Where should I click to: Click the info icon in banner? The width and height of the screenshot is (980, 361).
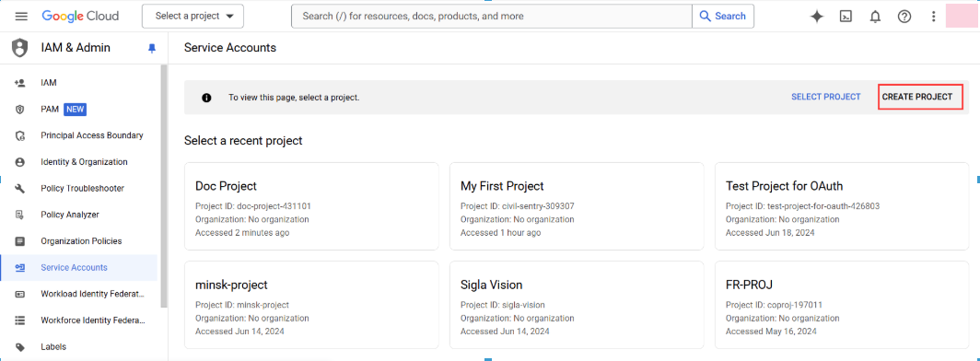(x=207, y=98)
